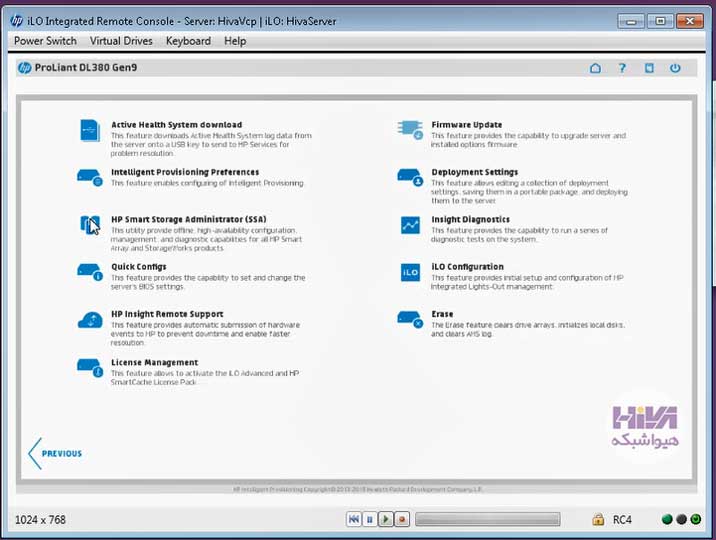
Task: Open the Keyboard menu
Action: tap(188, 41)
